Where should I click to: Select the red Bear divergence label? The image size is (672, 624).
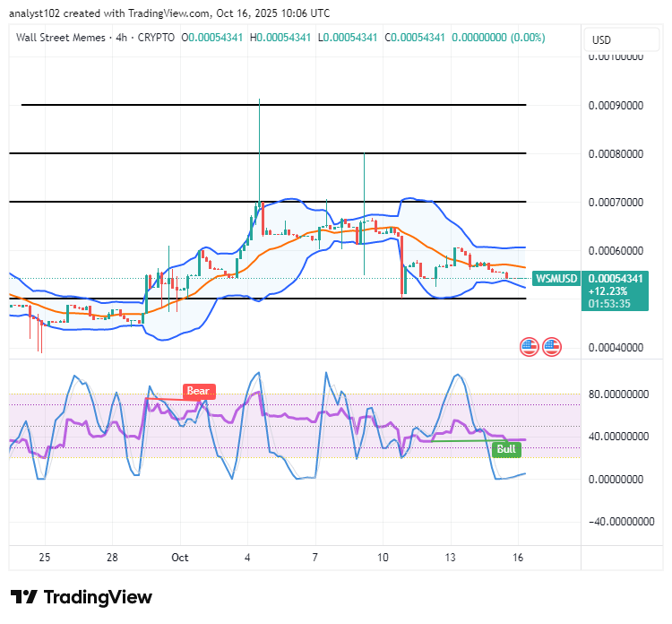click(199, 391)
